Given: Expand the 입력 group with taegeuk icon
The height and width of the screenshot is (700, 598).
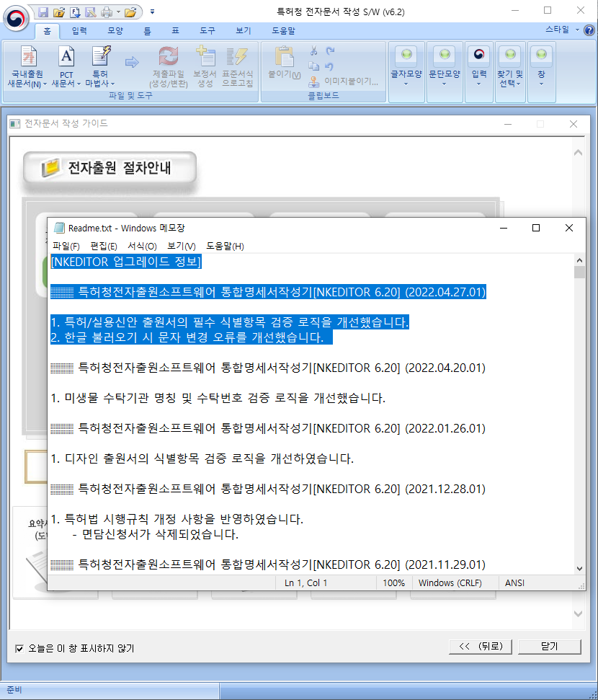Looking at the screenshot, I should [x=479, y=72].
